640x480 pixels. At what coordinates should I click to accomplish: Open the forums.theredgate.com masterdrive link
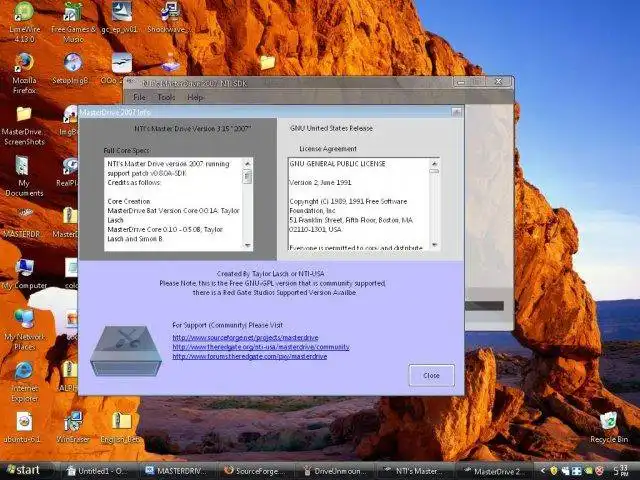click(x=250, y=356)
